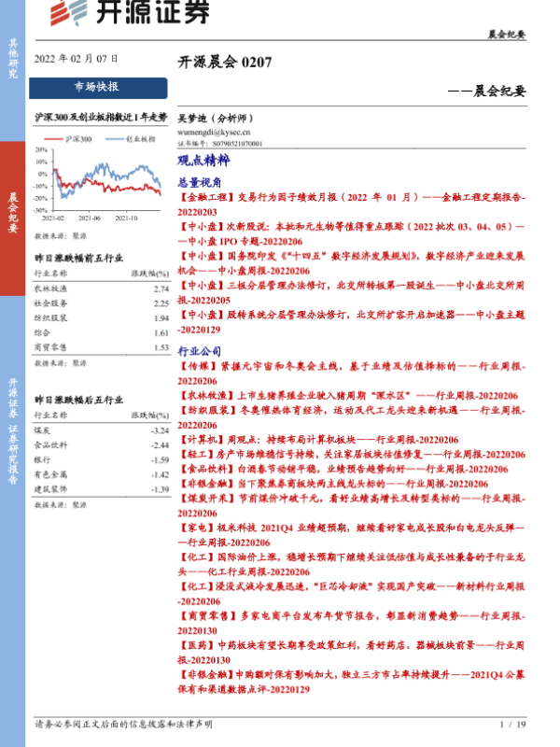
Task: Click the 总量视角 section heading
Action: pyautogui.click(x=200, y=183)
